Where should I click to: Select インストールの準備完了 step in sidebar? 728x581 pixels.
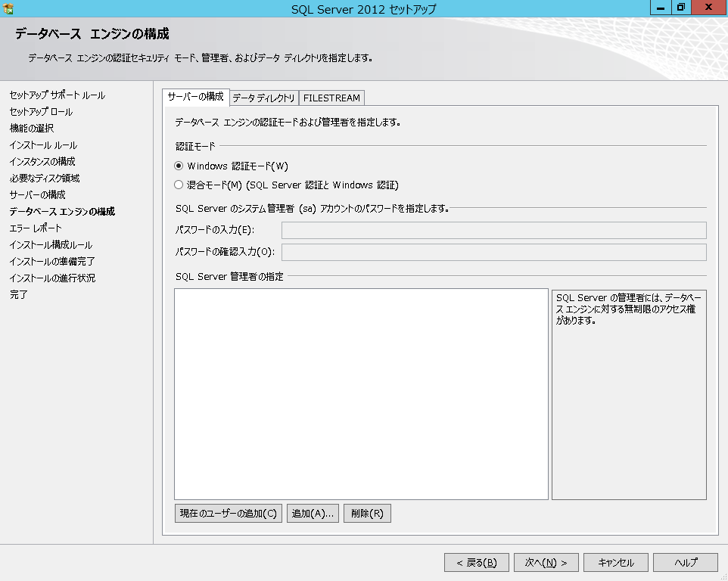click(52, 261)
